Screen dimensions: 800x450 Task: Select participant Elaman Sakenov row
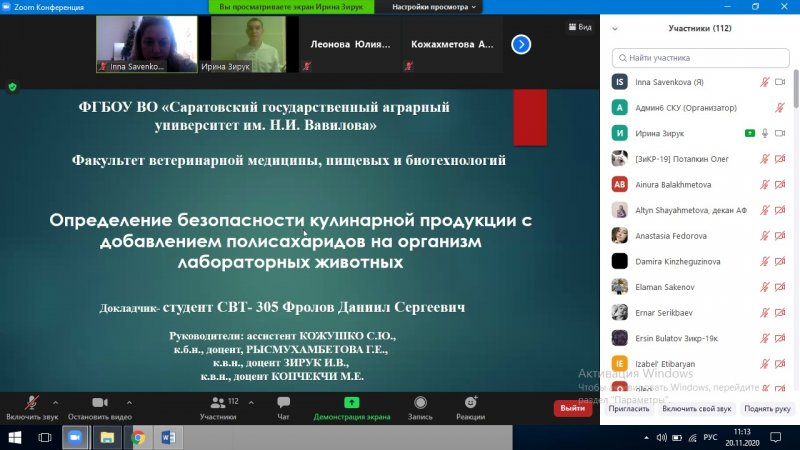(698, 287)
